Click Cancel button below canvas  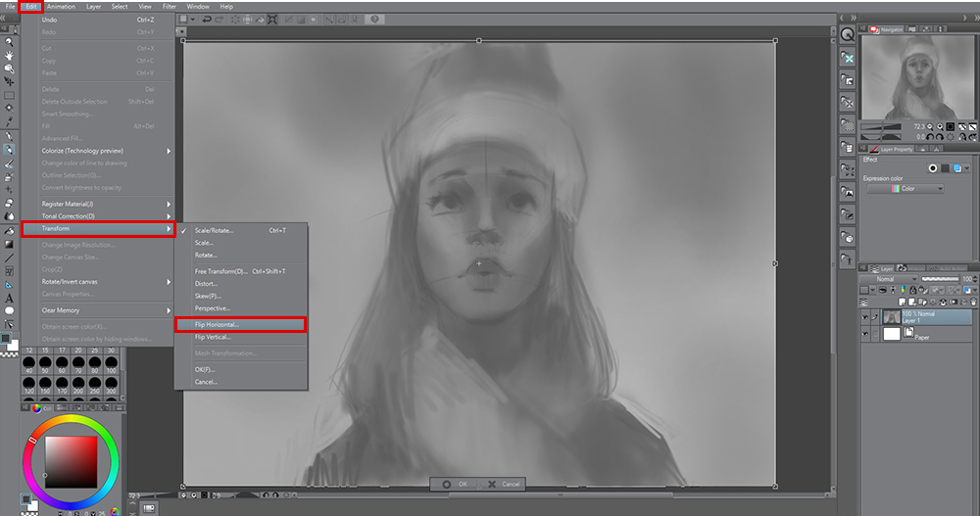(x=504, y=484)
